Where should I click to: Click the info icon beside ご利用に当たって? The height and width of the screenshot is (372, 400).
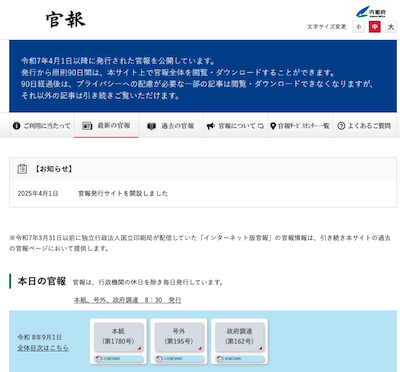click(16, 126)
